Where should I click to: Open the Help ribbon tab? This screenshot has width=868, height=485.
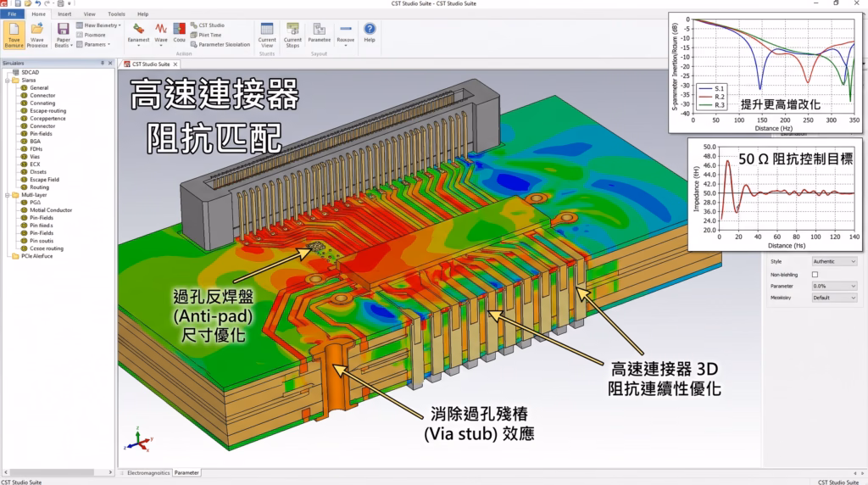(142, 14)
